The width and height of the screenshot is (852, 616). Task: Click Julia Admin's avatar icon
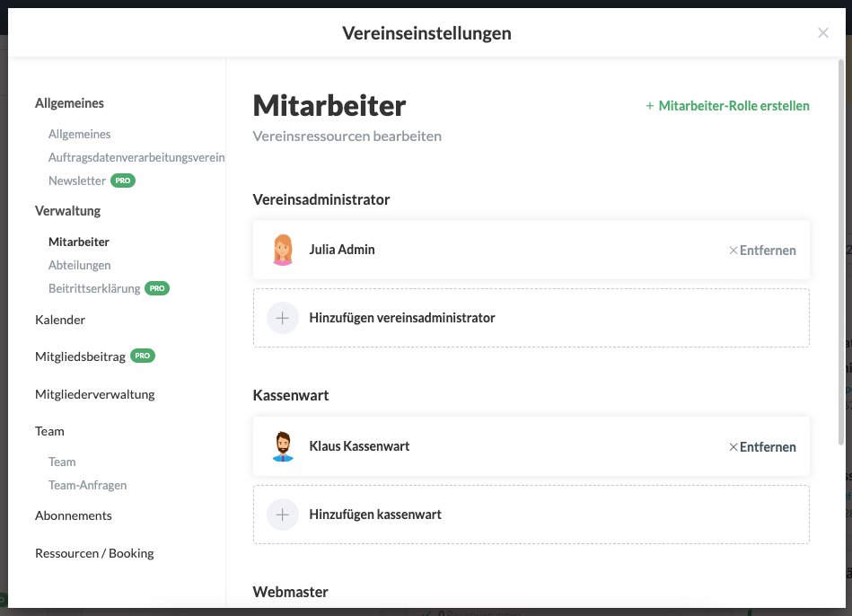(x=283, y=250)
